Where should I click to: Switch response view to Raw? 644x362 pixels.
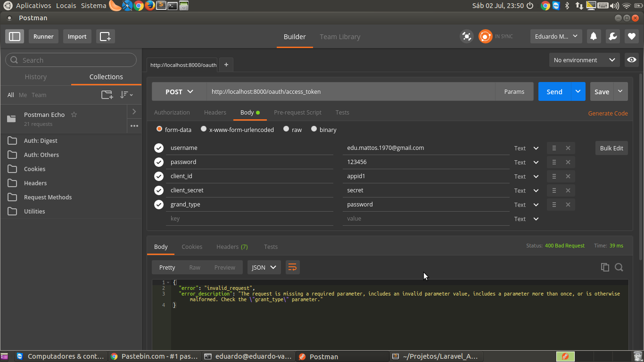pos(195,267)
